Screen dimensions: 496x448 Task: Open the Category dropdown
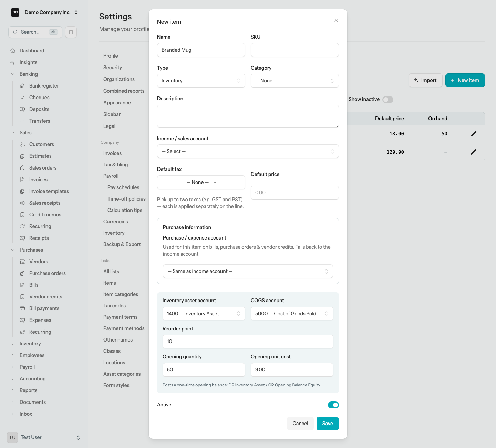pyautogui.click(x=295, y=81)
